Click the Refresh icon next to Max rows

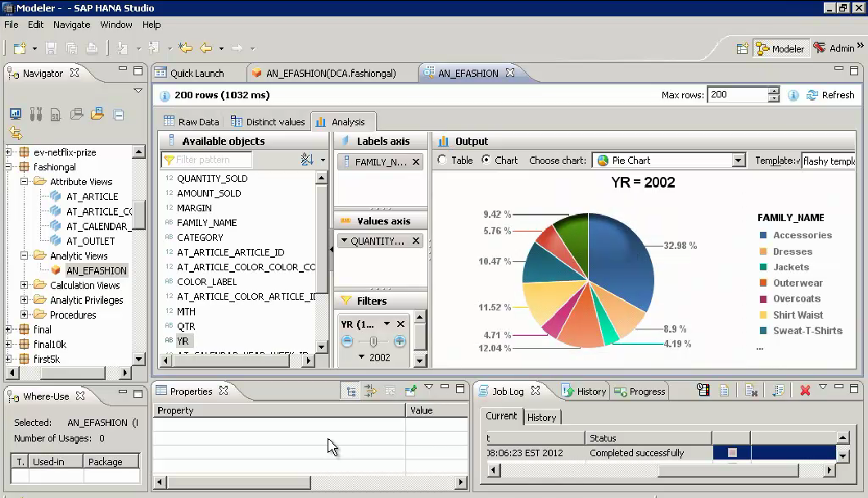[x=812, y=95]
